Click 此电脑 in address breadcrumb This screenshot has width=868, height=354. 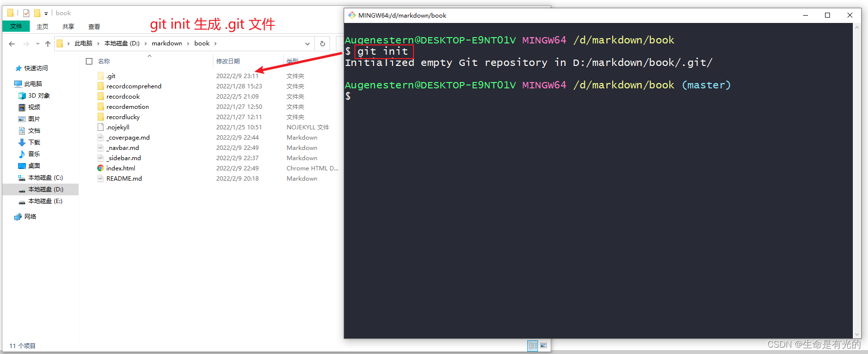(x=83, y=43)
